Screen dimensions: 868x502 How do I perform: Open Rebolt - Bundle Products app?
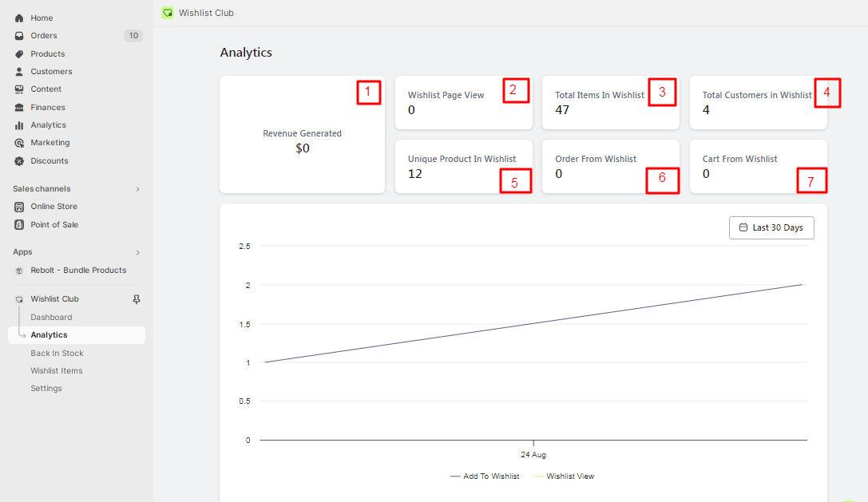tap(78, 270)
